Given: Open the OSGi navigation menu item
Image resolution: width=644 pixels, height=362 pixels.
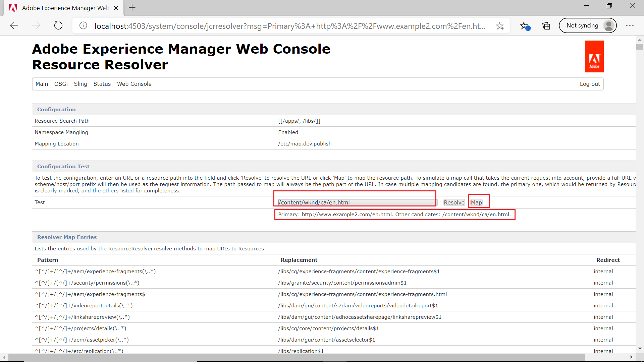Looking at the screenshot, I should click(x=61, y=83).
